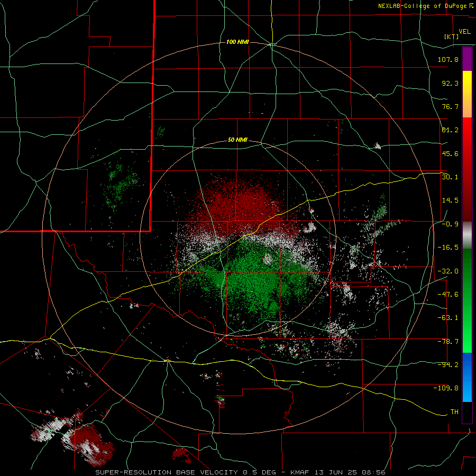Click the -47.6 value on velocity scale
Image resolution: width=476 pixels, height=476 pixels.
[448, 295]
